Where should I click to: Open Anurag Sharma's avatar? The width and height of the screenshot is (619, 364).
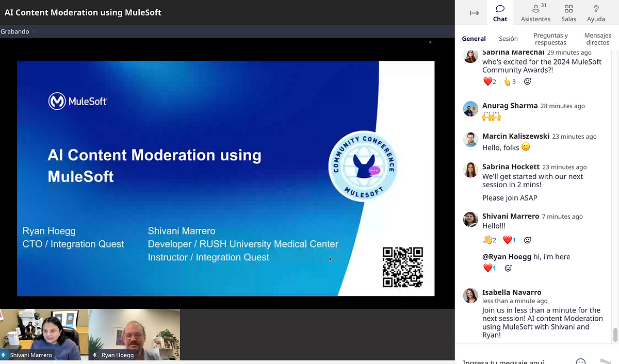[x=470, y=109]
